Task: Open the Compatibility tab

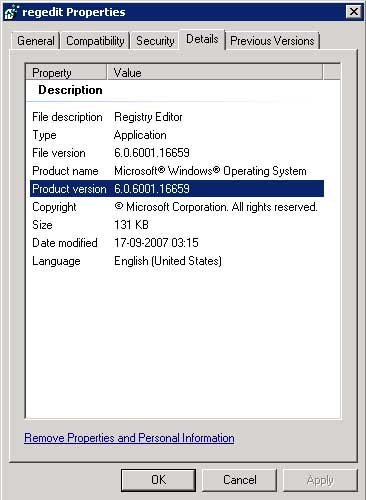Action: (x=95, y=41)
